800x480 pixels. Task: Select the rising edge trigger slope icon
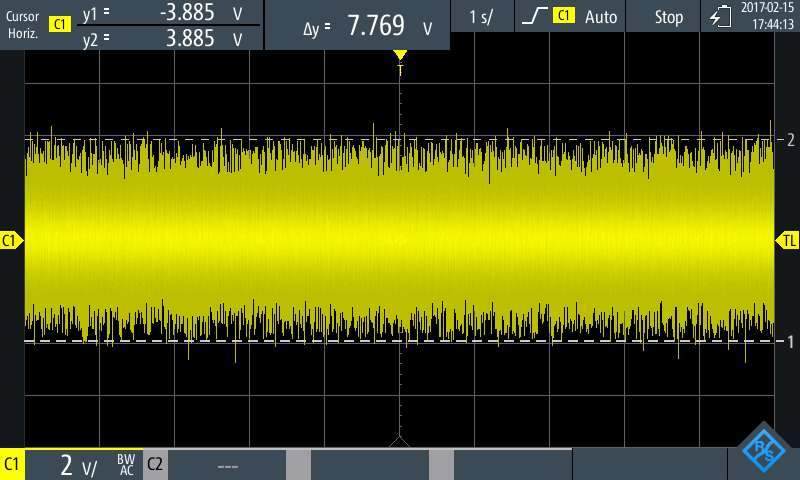[534, 16]
